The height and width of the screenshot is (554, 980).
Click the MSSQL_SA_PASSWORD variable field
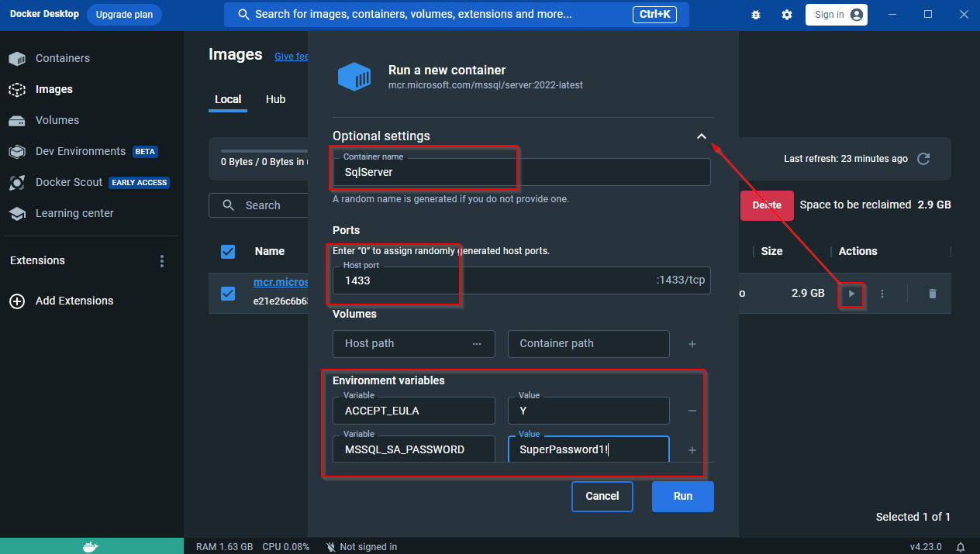click(414, 449)
